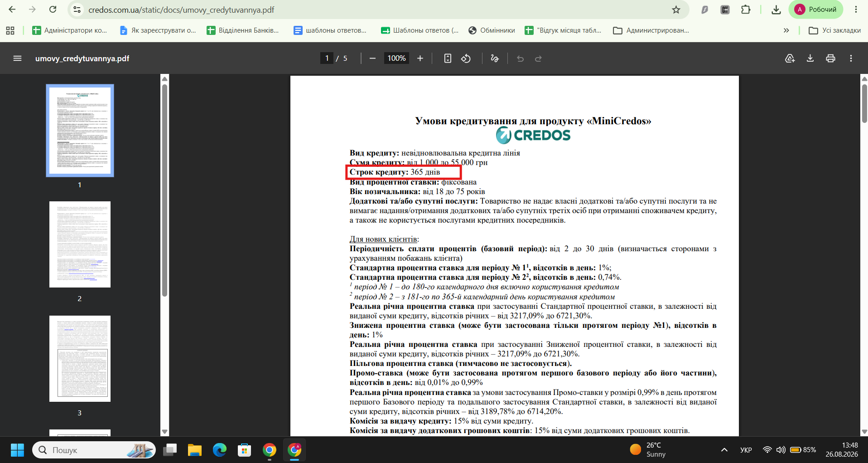Launch Microsoft Edge from taskbar
This screenshot has height=463, width=868.
tap(220, 450)
